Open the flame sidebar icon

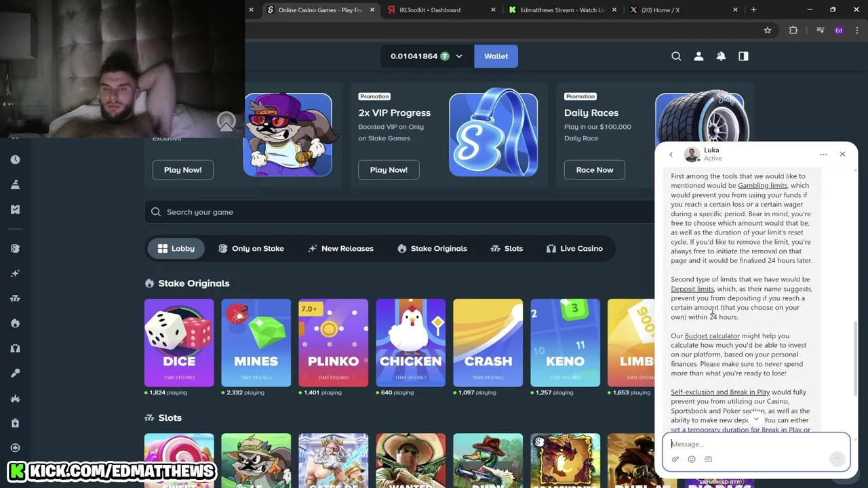15,323
